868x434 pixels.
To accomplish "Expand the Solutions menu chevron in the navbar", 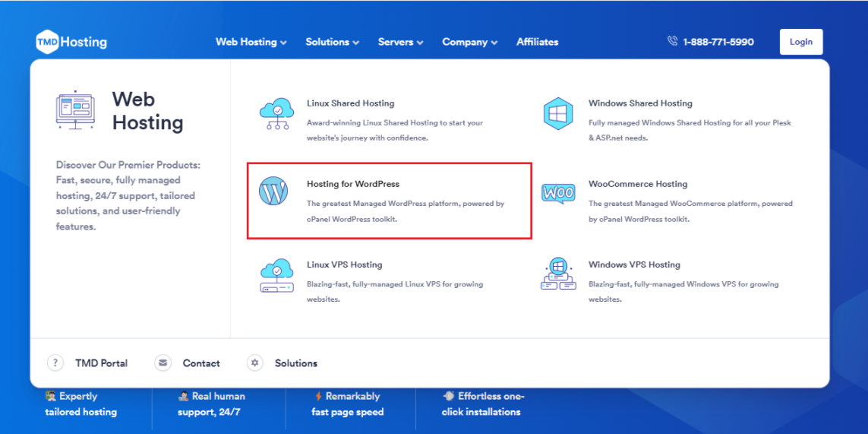I will point(356,43).
